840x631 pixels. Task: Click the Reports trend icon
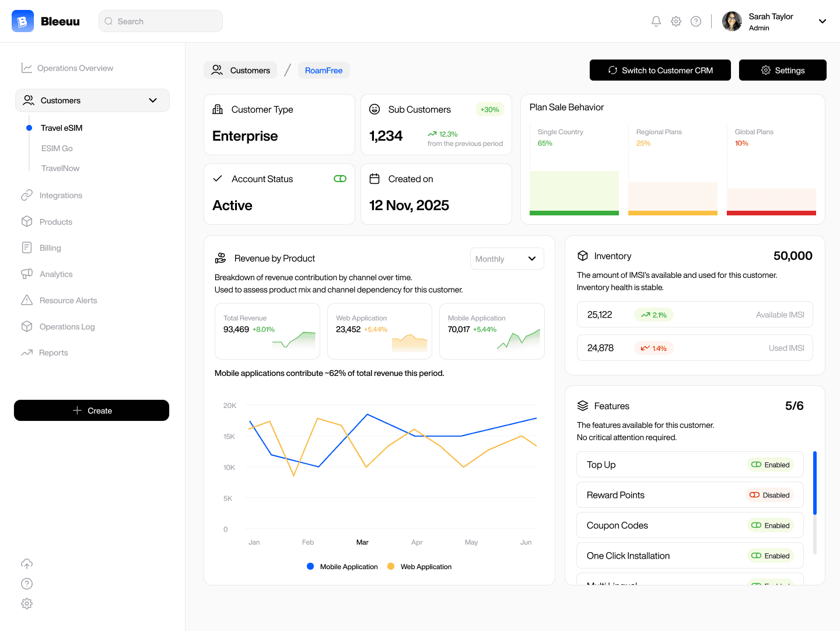[x=27, y=353]
